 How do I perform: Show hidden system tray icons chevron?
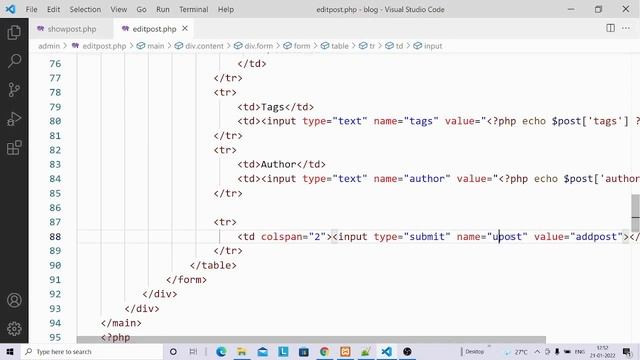pyautogui.click(x=537, y=351)
